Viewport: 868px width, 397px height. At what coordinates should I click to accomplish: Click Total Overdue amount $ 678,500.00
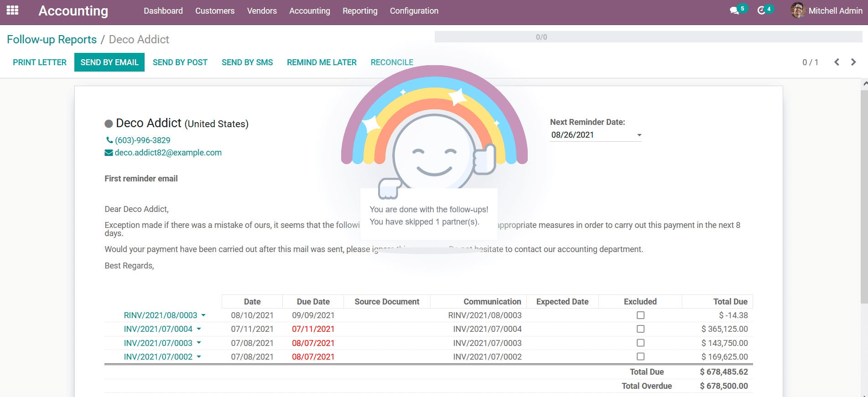pyautogui.click(x=724, y=386)
